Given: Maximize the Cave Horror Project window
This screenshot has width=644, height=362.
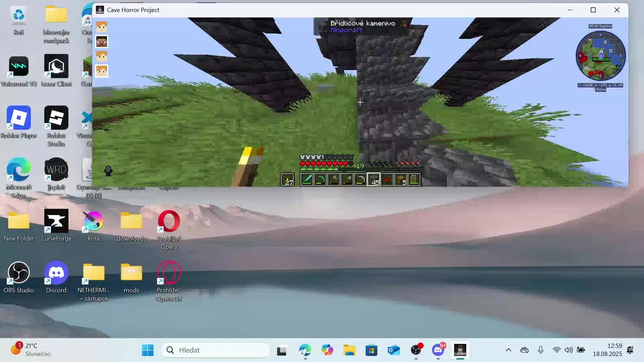Looking at the screenshot, I should coord(593,10).
